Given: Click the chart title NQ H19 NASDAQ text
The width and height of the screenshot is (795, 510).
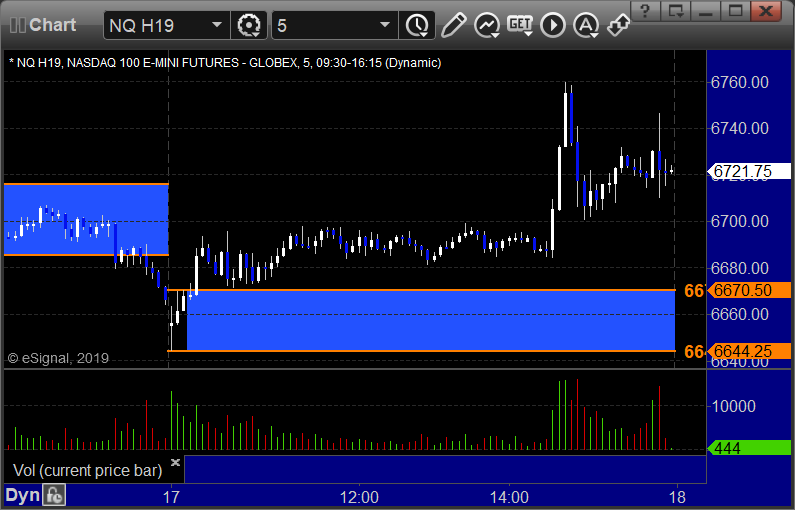Looking at the screenshot, I should coord(225,63).
